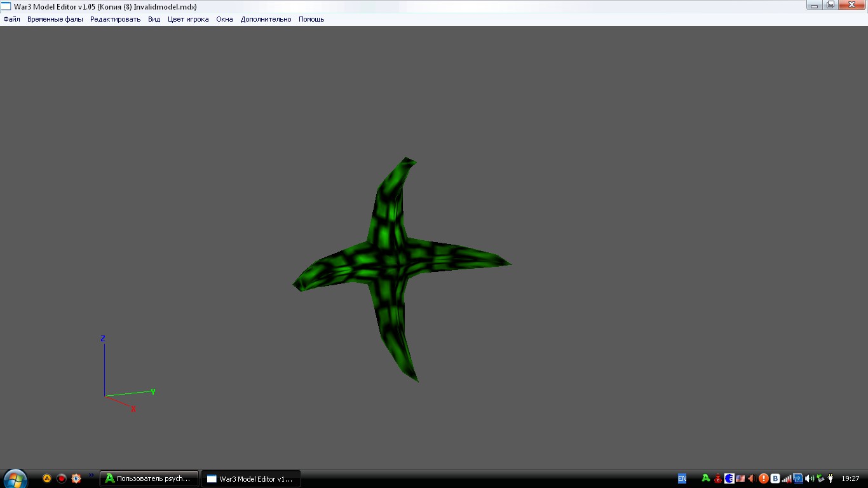
Task: Click the orange exclamation tray icon
Action: 764,478
